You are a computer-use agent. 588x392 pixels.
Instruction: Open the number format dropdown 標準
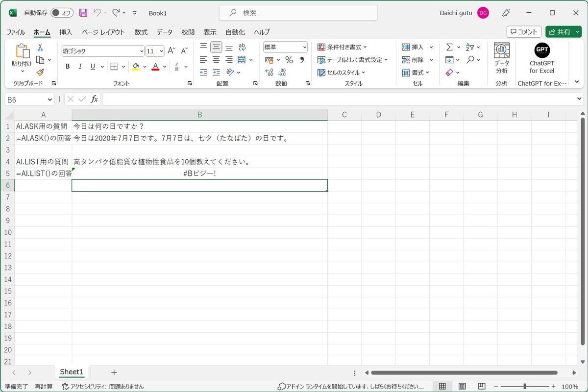tap(304, 47)
